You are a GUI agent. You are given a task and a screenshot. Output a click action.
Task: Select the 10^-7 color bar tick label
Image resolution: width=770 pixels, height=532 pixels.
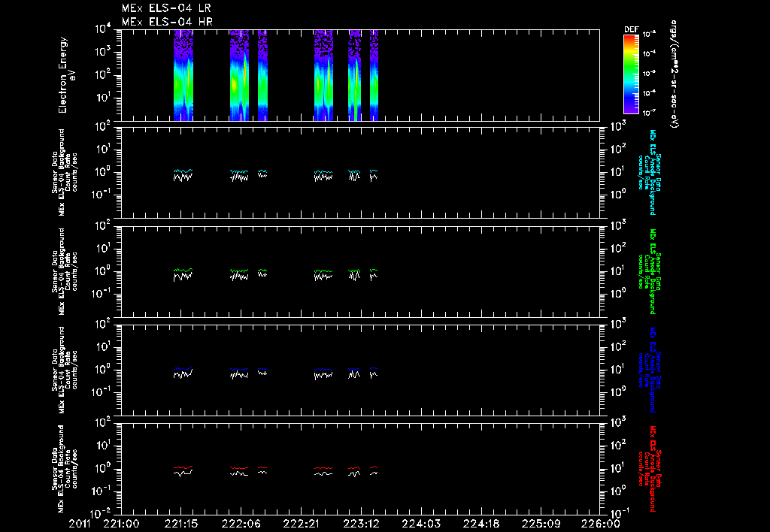click(x=649, y=113)
